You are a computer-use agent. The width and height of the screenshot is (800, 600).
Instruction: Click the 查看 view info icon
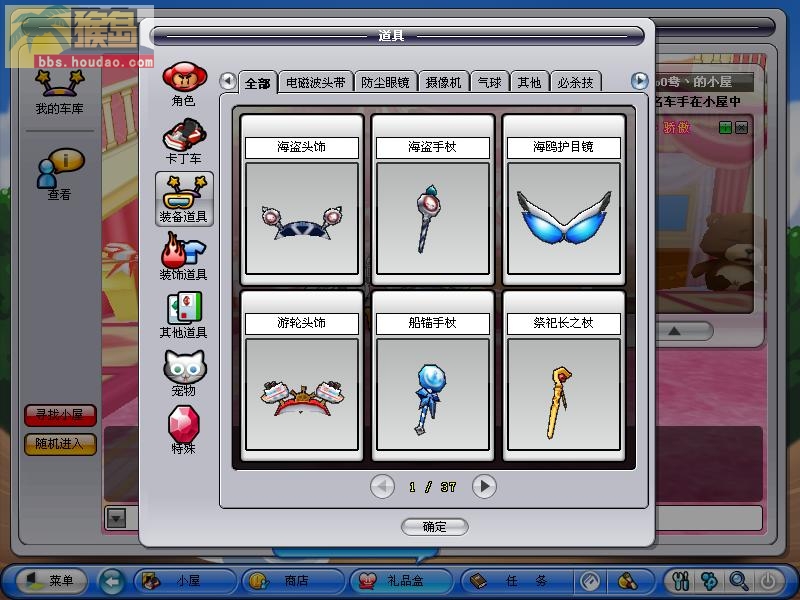[59, 174]
